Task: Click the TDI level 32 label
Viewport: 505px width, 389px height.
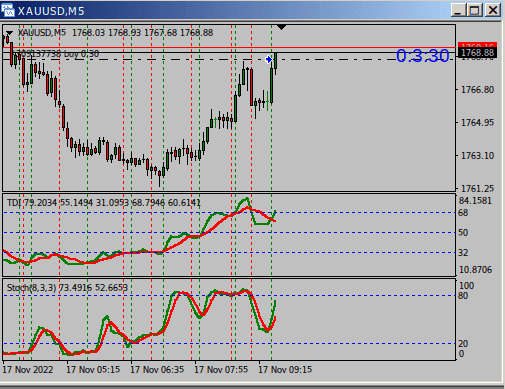Action: coord(463,253)
